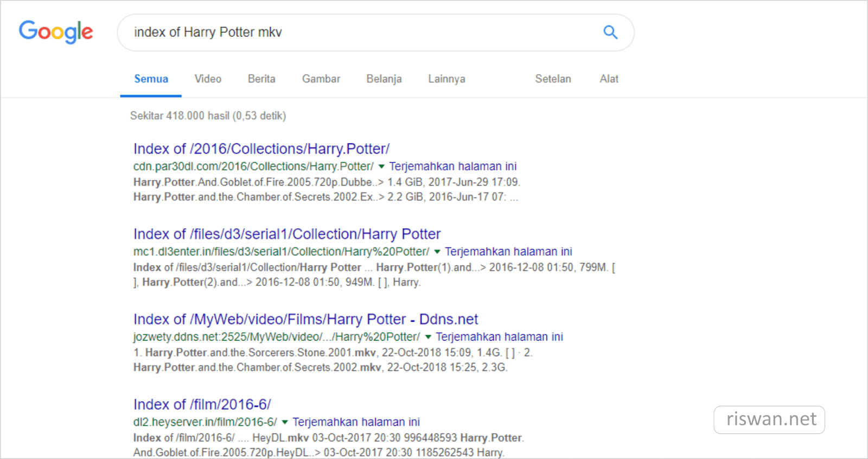Click the Google logo

56,32
